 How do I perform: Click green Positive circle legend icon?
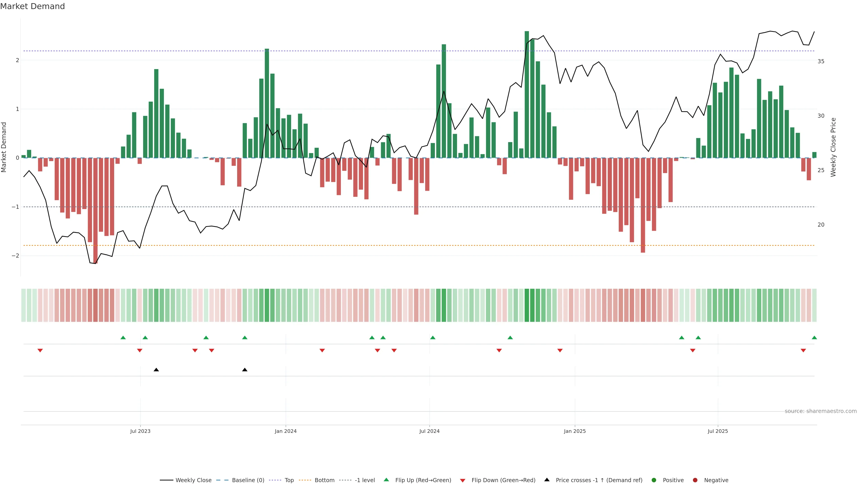(x=654, y=480)
